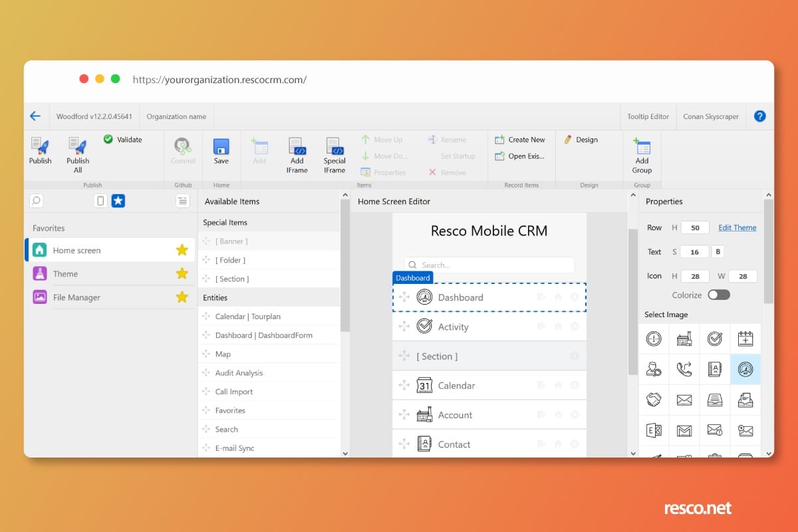Open Home screen in Favorites
The height and width of the screenshot is (532, 798).
[x=110, y=250]
